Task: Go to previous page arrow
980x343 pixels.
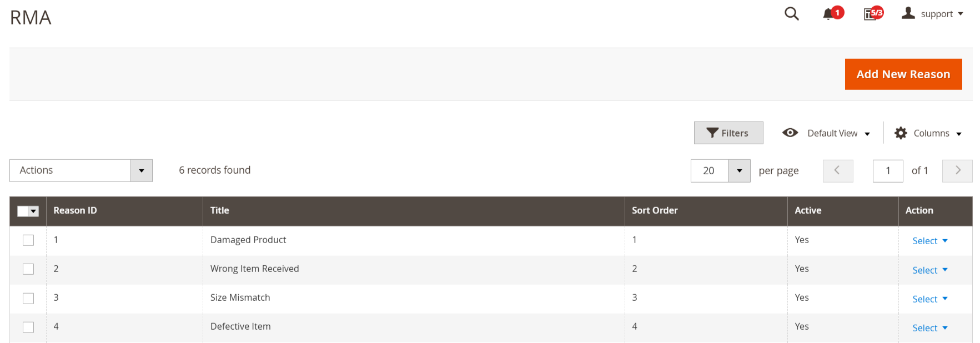Action: (x=837, y=170)
